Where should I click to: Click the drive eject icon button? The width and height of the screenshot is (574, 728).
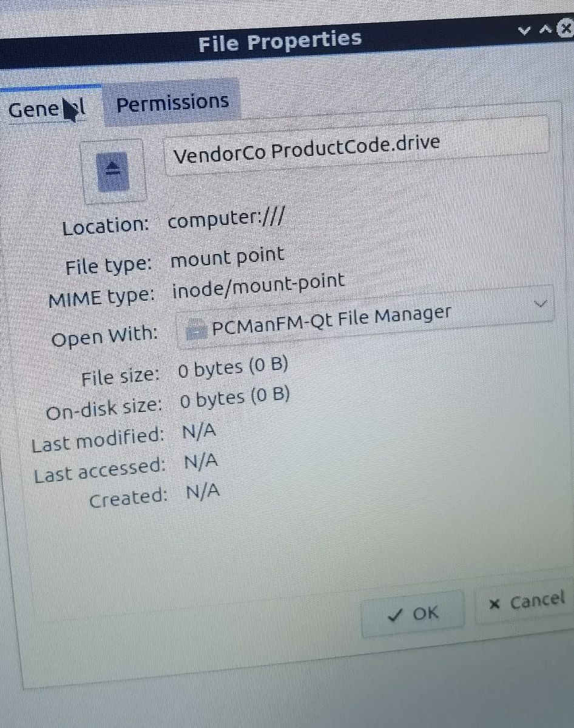pyautogui.click(x=113, y=171)
